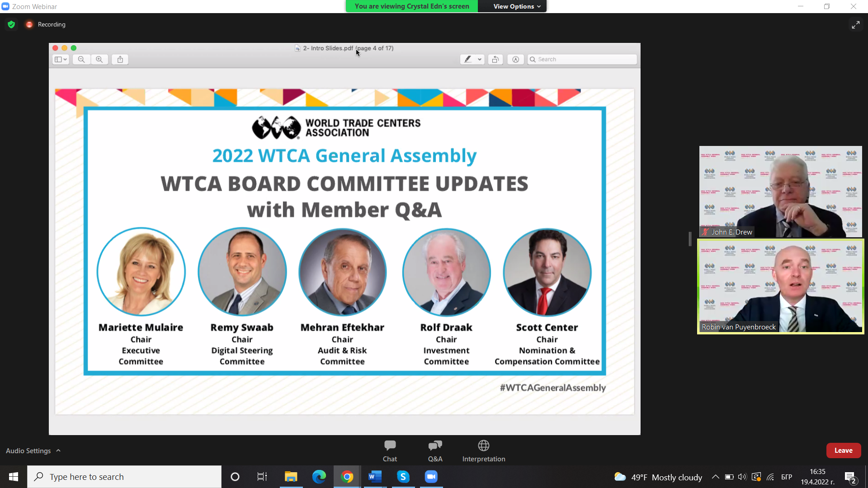
Task: Click the Preview Search field
Action: [582, 59]
